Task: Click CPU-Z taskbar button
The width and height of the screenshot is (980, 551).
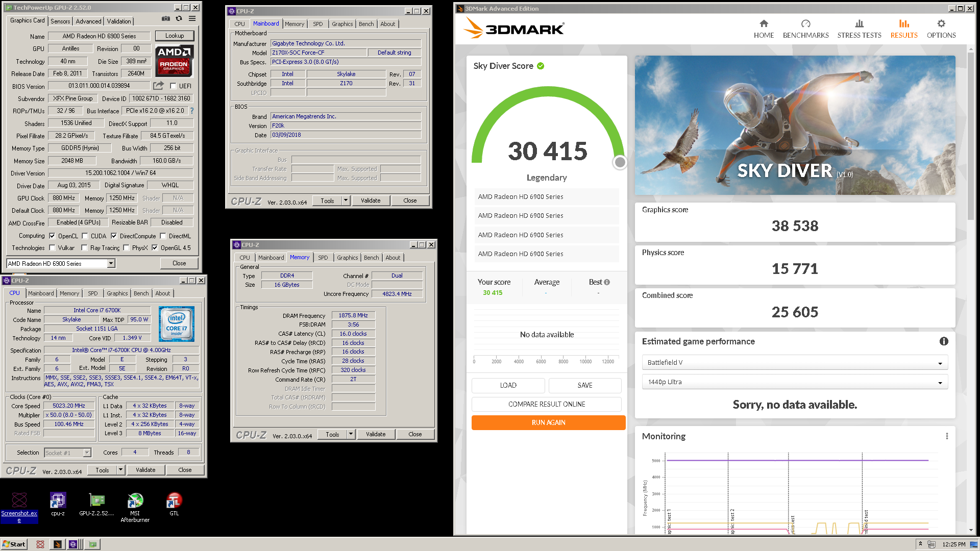Action: click(x=73, y=544)
